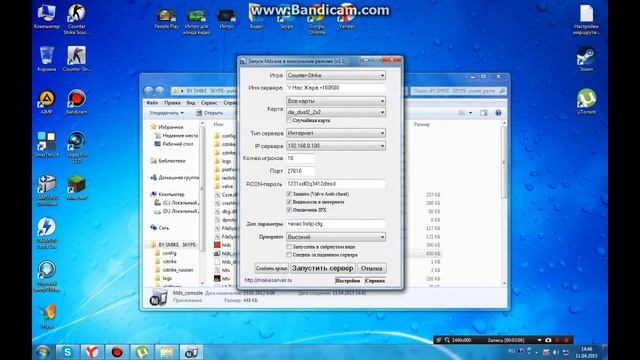This screenshot has height=360, width=640.
Task: Click the RCON-пароль input field
Action: (x=336, y=184)
